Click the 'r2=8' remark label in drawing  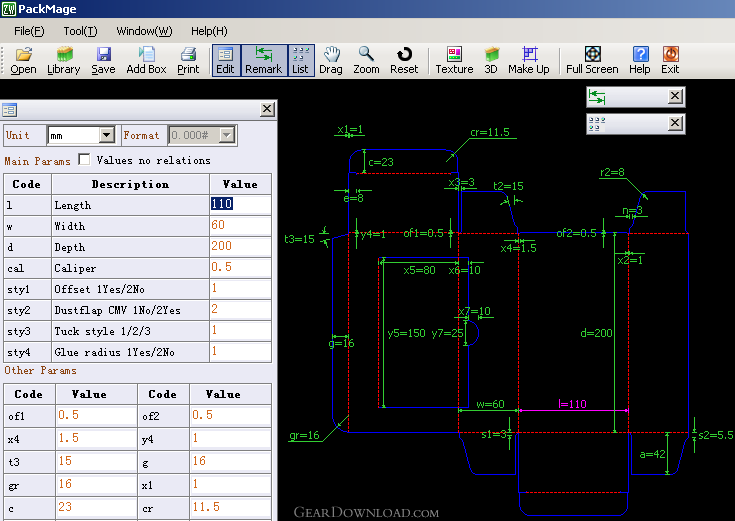pos(612,172)
